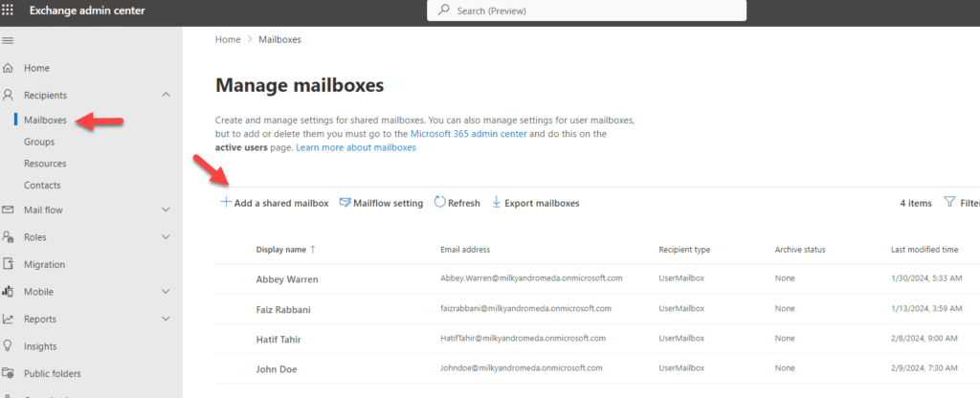The height and width of the screenshot is (398, 980).
Task: Click Add a shared mailbox button
Action: tap(275, 203)
